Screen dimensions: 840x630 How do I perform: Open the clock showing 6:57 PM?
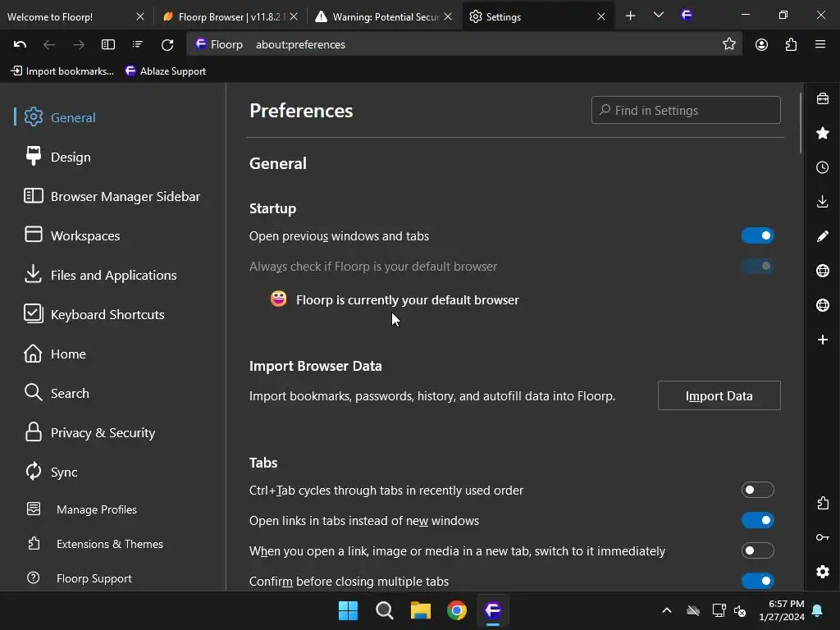tap(782, 610)
